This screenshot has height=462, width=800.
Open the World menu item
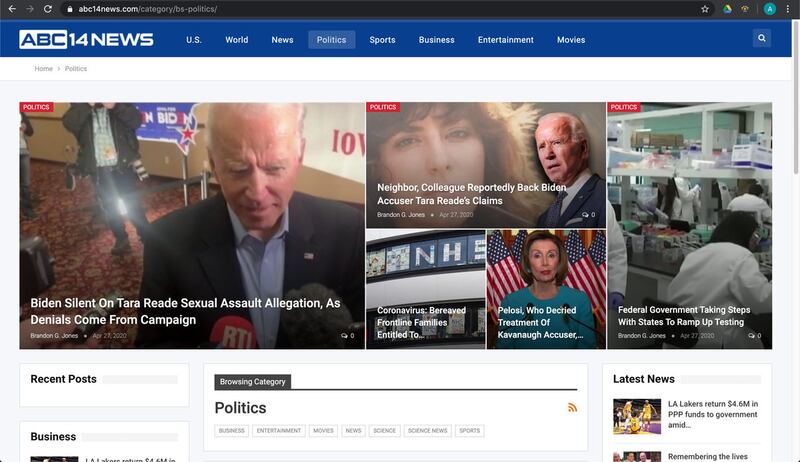coord(237,40)
